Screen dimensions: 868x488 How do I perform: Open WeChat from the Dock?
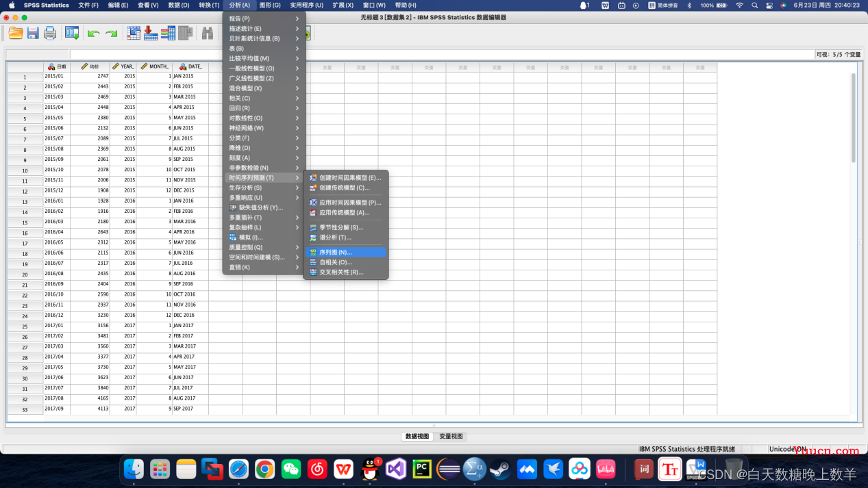click(x=291, y=469)
